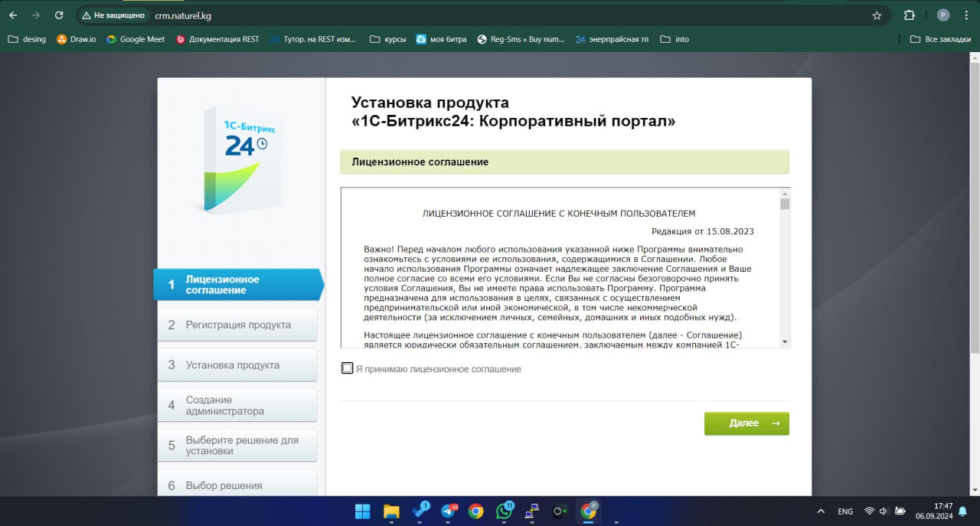This screenshot has width=980, height=526.
Task: Click the 'Лицензионное соглашение' section header bar
Action: (x=564, y=162)
